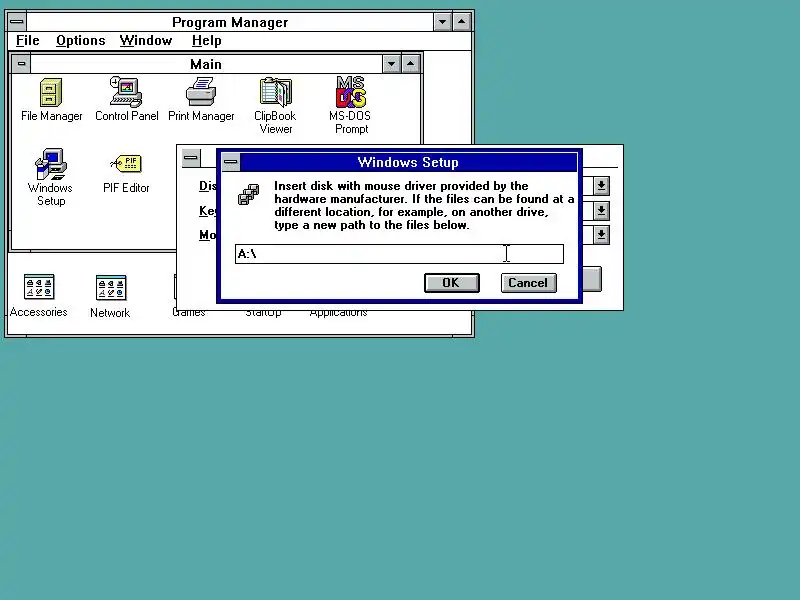Open the Main window control menu box
Image resolution: width=800 pixels, height=600 pixels.
21,64
